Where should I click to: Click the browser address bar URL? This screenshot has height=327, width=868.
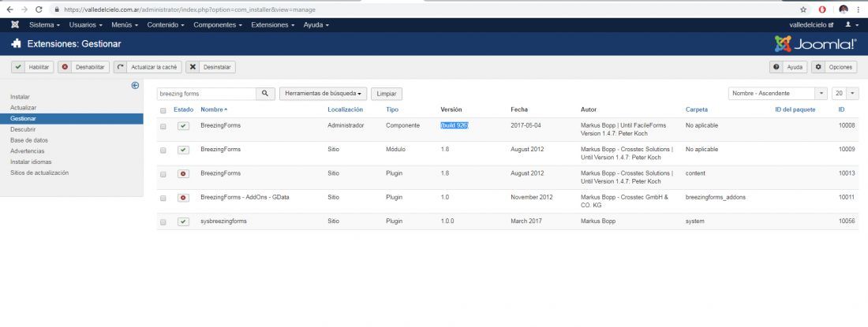click(190, 9)
